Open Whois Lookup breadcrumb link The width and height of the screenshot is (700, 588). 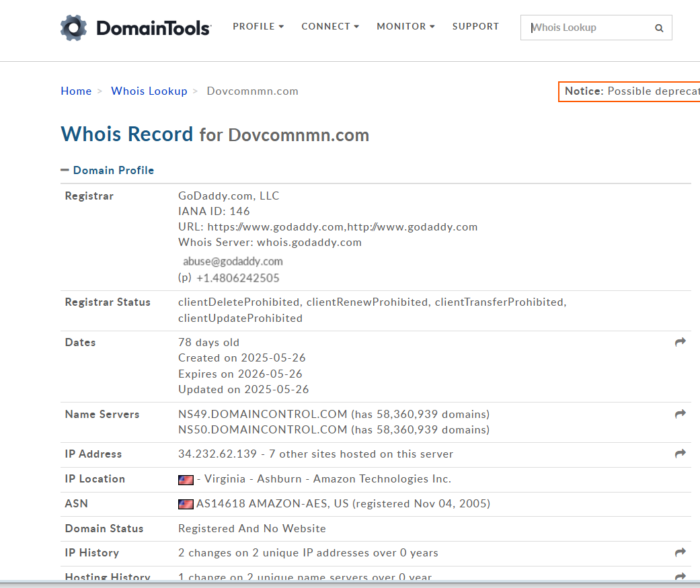[x=149, y=91]
